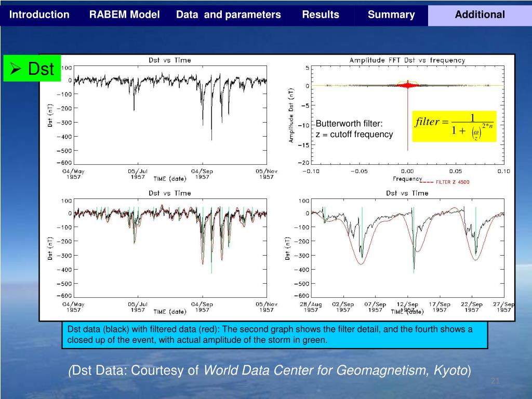Switch to the RABEM Model tab
Screen dimensions: 532x399
(x=124, y=15)
